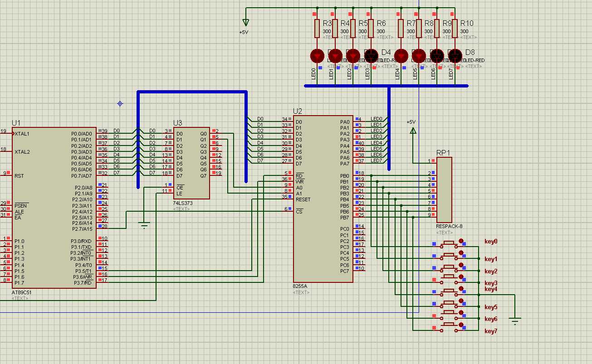Screen dimensions: 592x364
Task: Select the AT89C51 microcontroller chip U1
Action: [54, 208]
